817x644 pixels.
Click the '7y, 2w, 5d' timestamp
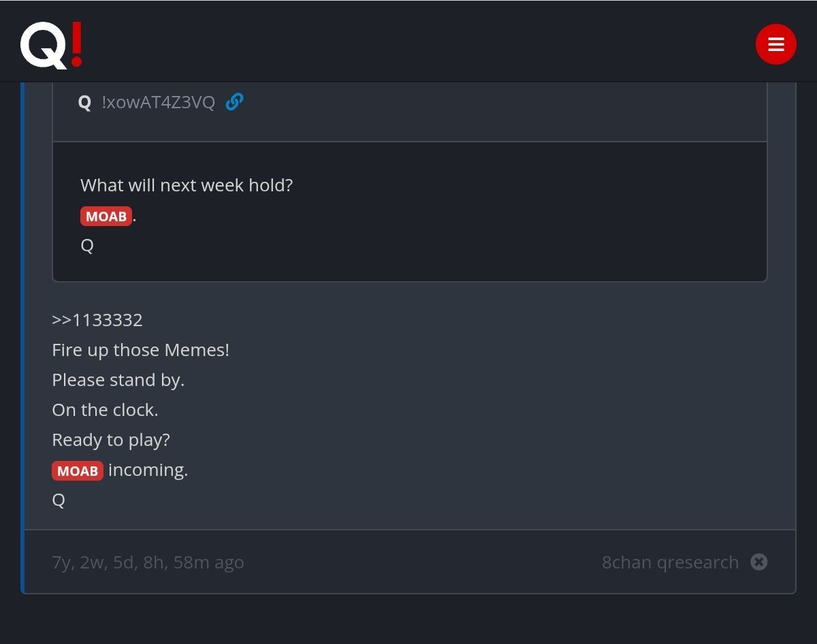(x=148, y=562)
